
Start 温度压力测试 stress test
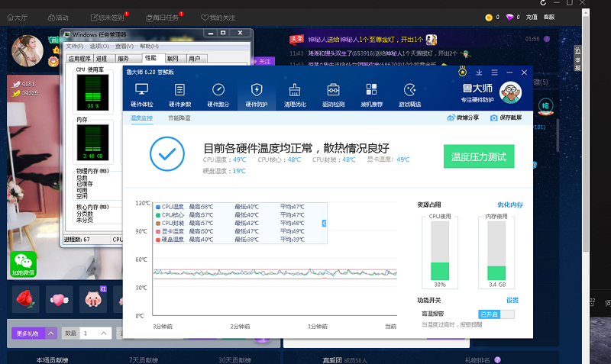[x=479, y=156]
